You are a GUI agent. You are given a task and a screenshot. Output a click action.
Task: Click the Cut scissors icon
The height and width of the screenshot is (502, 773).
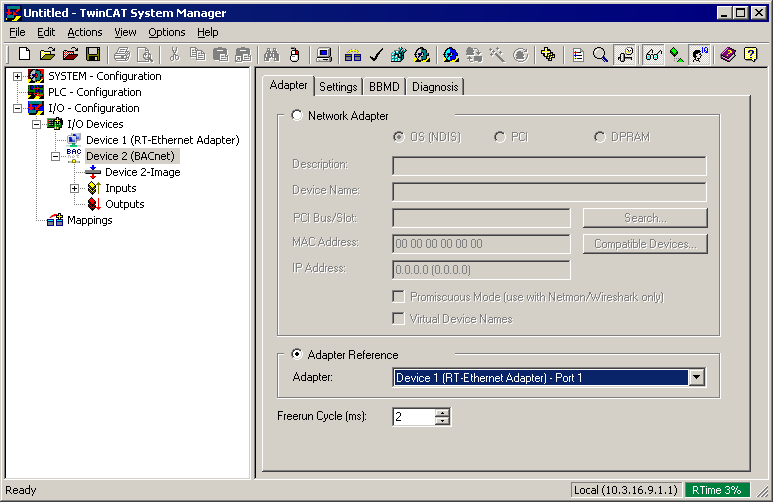click(174, 54)
